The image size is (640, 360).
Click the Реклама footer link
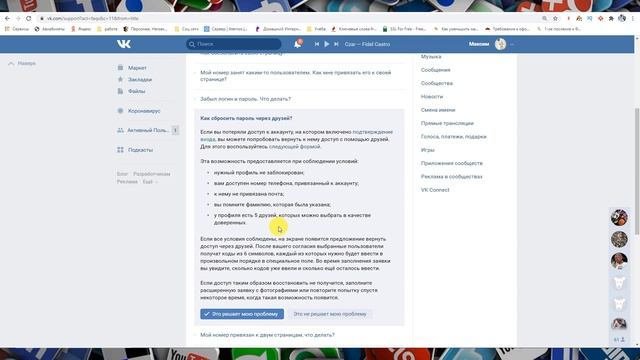(x=127, y=182)
